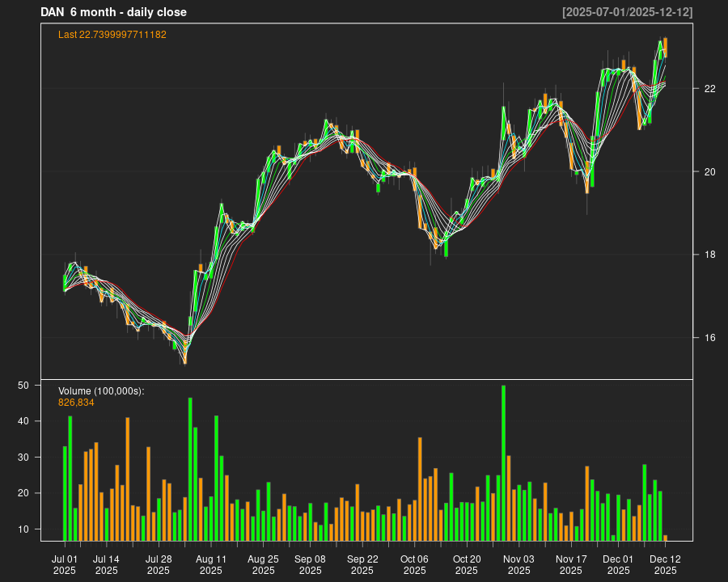Click the 18 price axis label
This screenshot has width=728, height=582.
point(710,255)
